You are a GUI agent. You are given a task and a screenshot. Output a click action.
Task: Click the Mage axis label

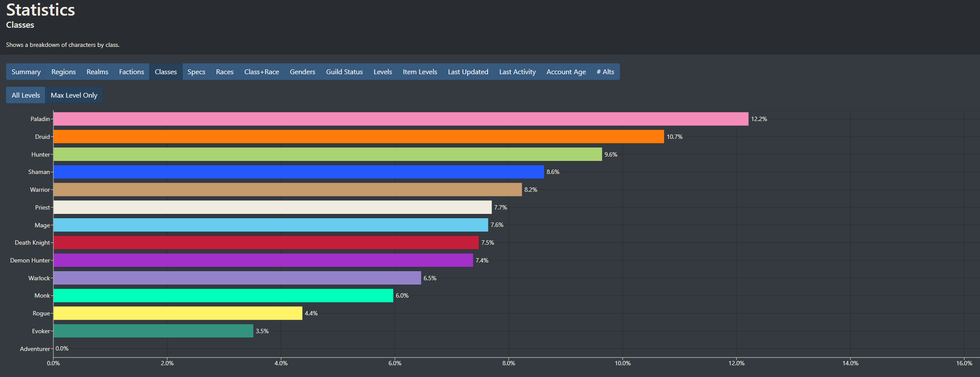[x=42, y=225]
